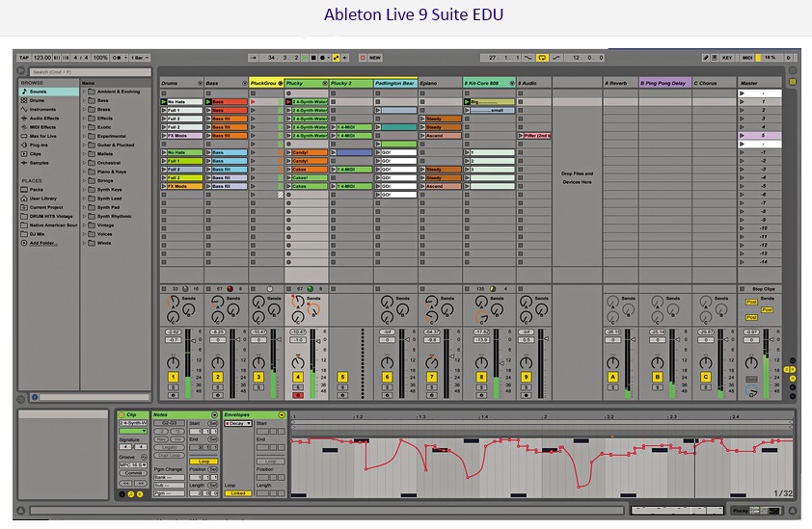Open the Decay envelope control chooser
This screenshot has width=812, height=529.
[x=237, y=423]
